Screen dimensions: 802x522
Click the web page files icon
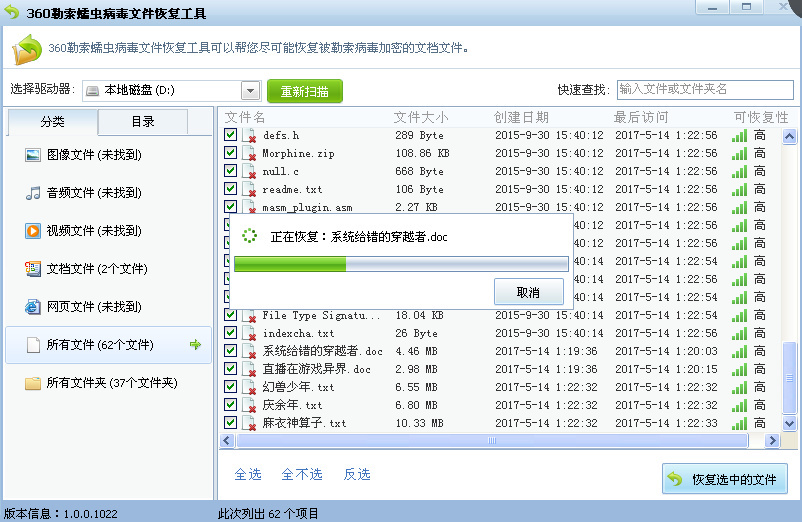[x=32, y=307]
